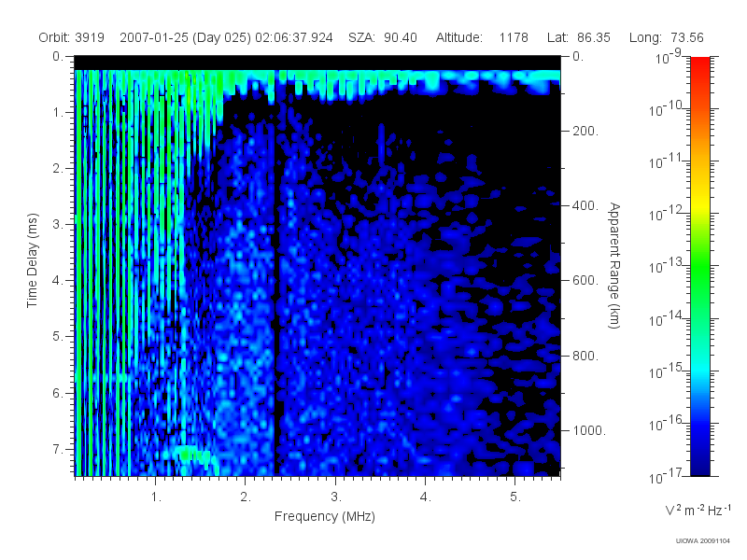This screenshot has height=560, width=747.
Task: Click the 800. tick label on range axis
Action: [585, 356]
